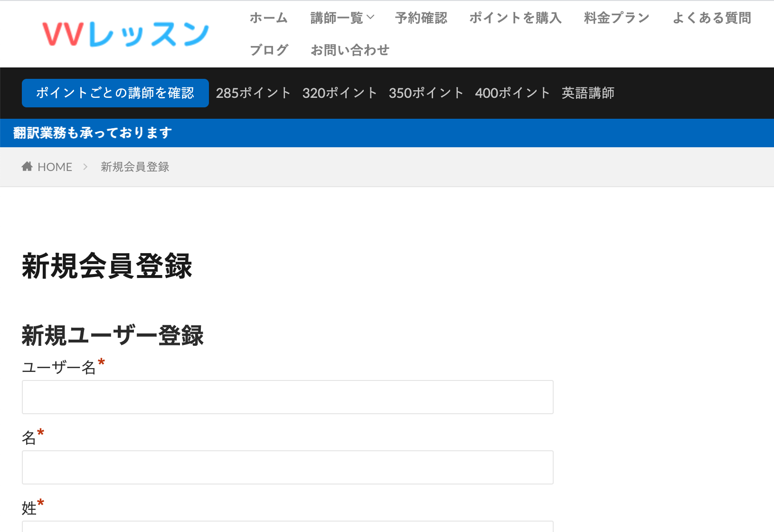Screen dimensions: 774x532
Task: Click the VVレッスン site logo
Action: coord(126,34)
